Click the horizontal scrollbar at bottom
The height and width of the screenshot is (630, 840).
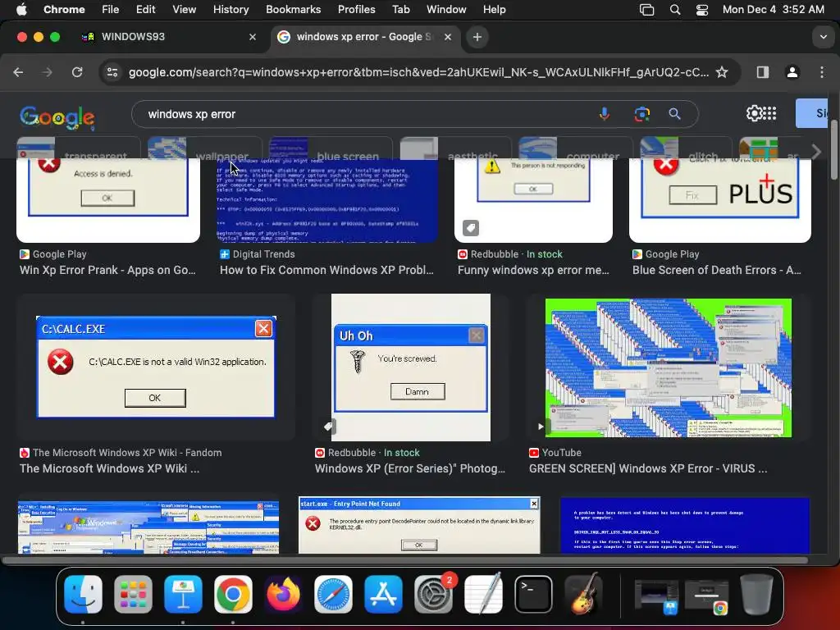coord(405,560)
